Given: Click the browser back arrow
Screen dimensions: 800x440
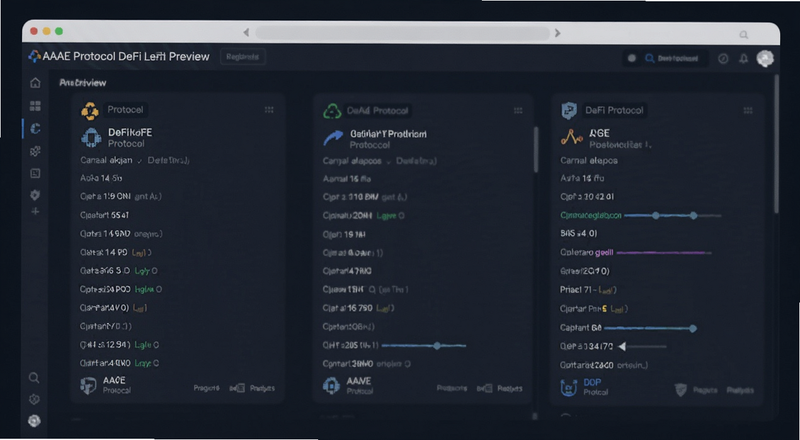Looking at the screenshot, I should [246, 33].
